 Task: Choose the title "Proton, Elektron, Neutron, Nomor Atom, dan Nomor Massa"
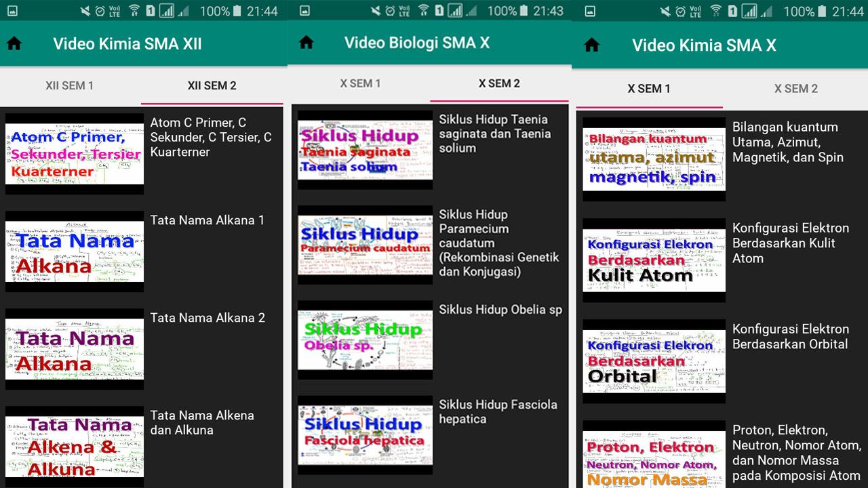pyautogui.click(x=797, y=453)
